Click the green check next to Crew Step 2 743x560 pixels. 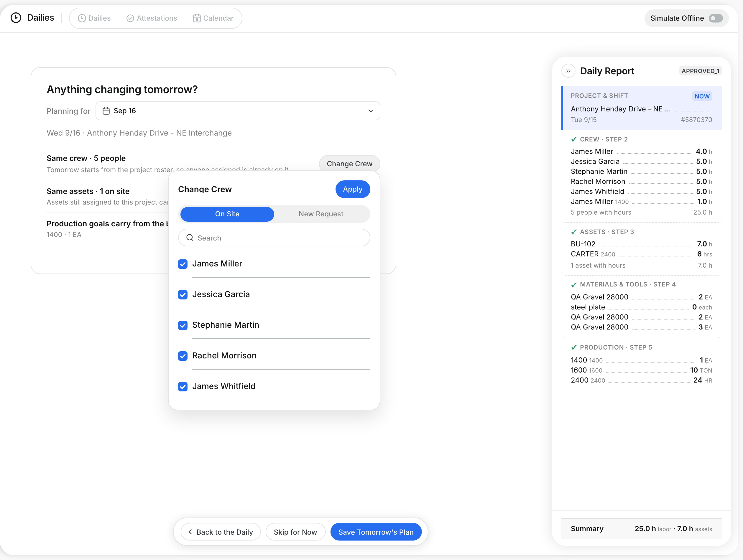click(x=574, y=139)
